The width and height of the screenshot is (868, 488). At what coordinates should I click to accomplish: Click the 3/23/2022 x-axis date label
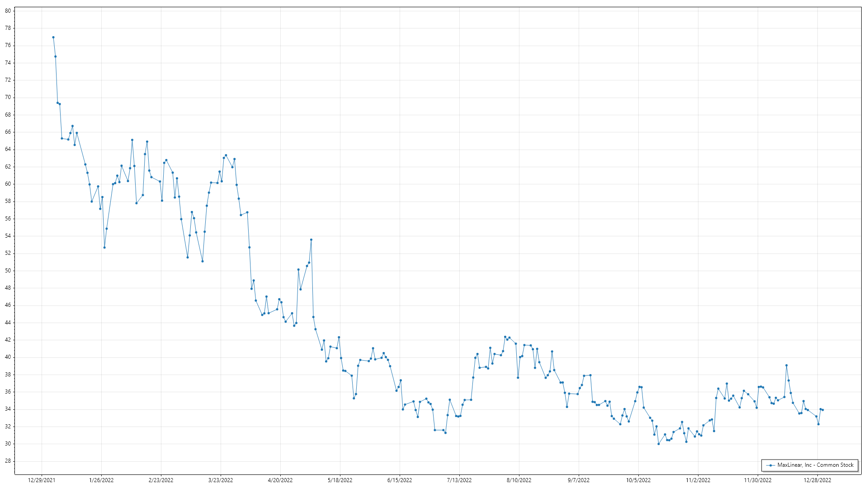pyautogui.click(x=221, y=480)
